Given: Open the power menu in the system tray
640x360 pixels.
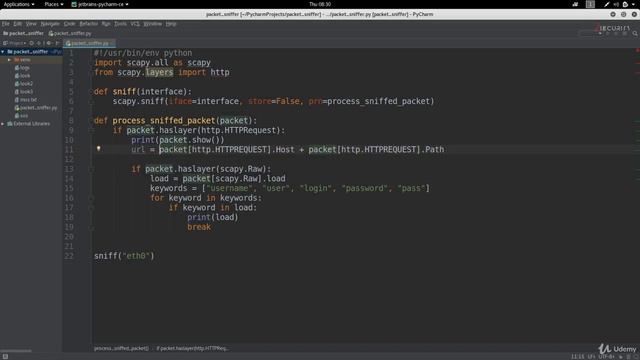Looking at the screenshot, I should 625,4.
